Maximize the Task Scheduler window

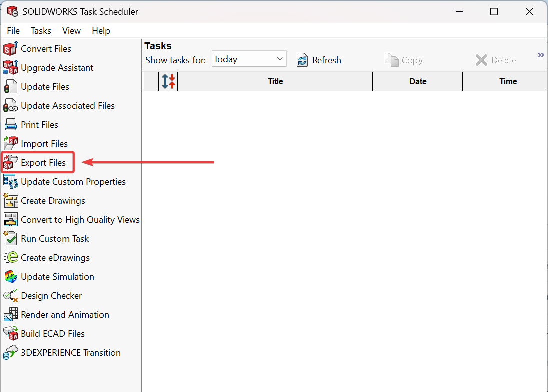click(494, 12)
